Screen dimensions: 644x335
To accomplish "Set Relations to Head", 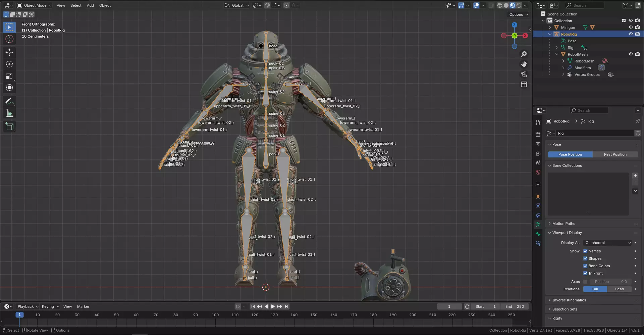I will pyautogui.click(x=619, y=289).
